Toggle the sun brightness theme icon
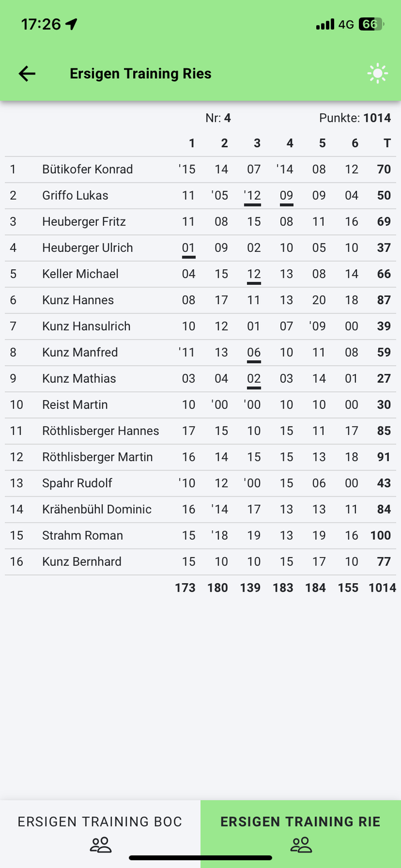Image resolution: width=401 pixels, height=868 pixels. pos(378,73)
